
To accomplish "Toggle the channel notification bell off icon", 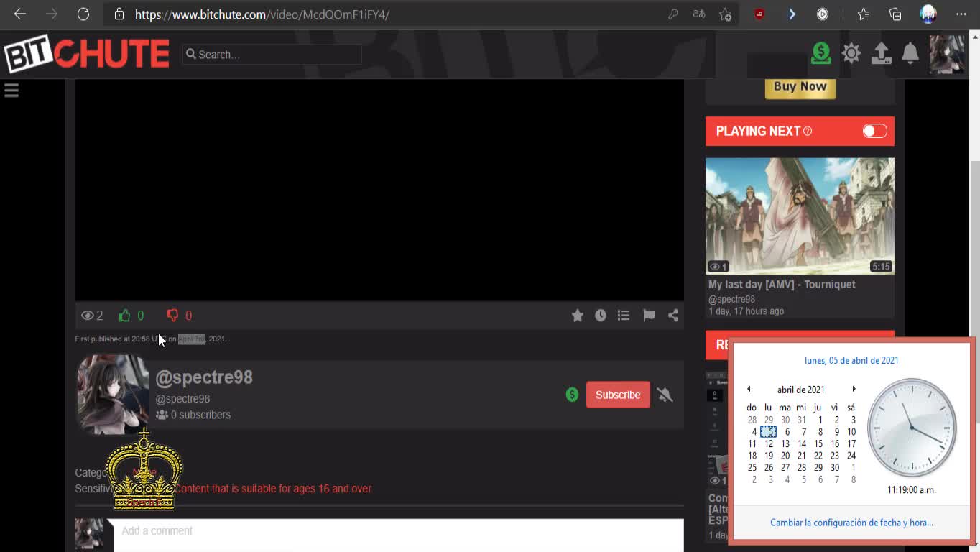I will point(665,395).
